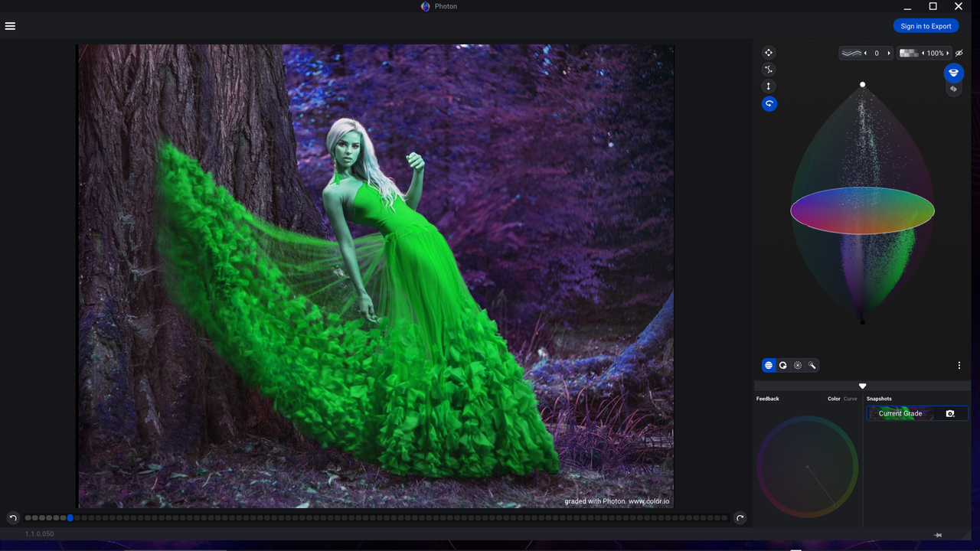
Task: Click the main image preview
Action: (376, 275)
